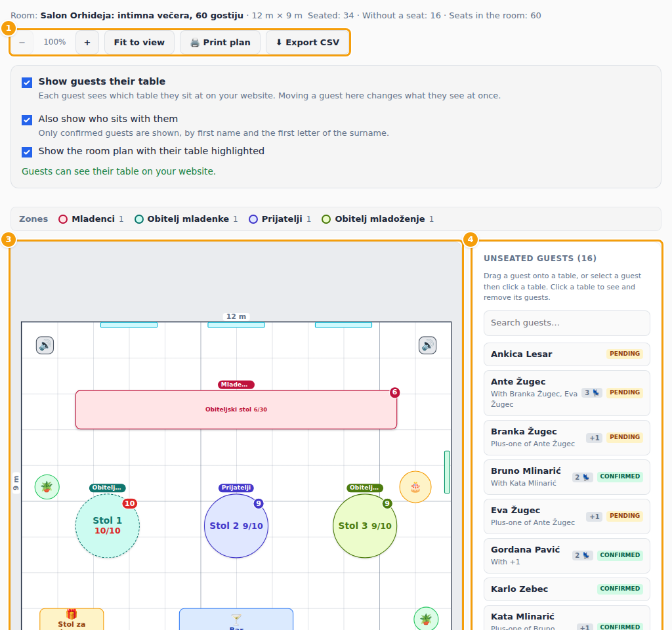Open the Stol 2 round table
Screen dimensions: 672x630
(236, 526)
